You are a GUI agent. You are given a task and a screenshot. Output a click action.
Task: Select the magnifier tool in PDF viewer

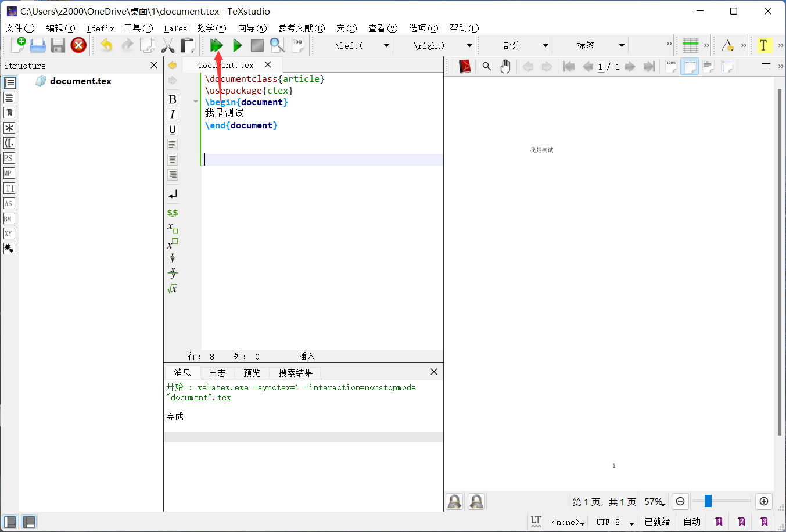coord(486,66)
